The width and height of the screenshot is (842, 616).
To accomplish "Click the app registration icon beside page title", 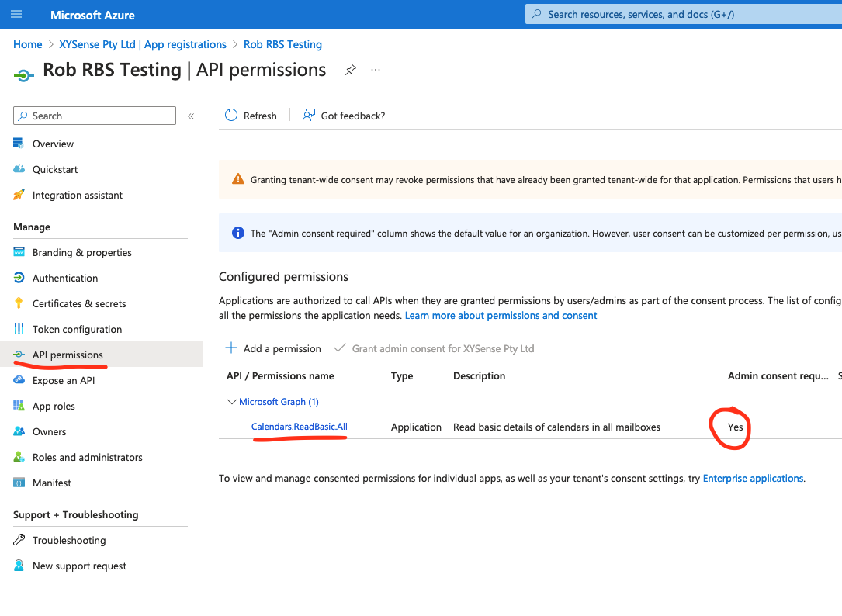I will click(23, 76).
